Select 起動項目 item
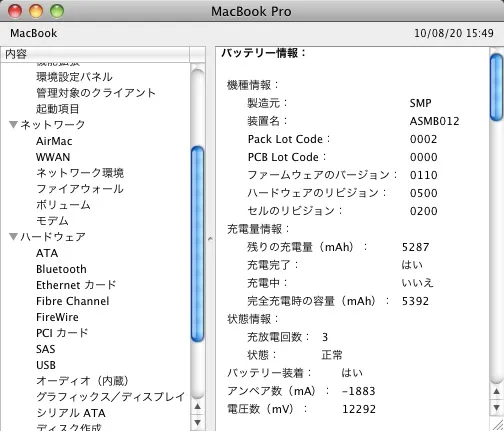The image size is (504, 431). [x=58, y=109]
